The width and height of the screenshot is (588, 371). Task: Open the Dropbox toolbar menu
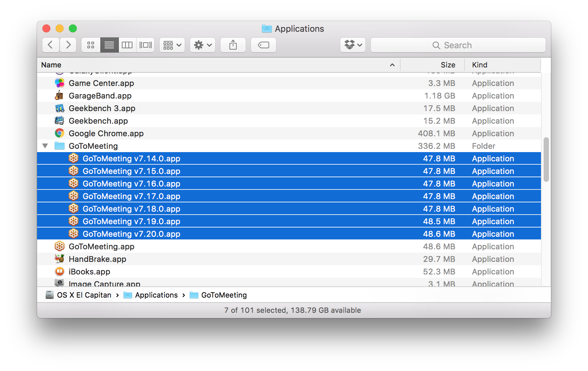(x=353, y=45)
